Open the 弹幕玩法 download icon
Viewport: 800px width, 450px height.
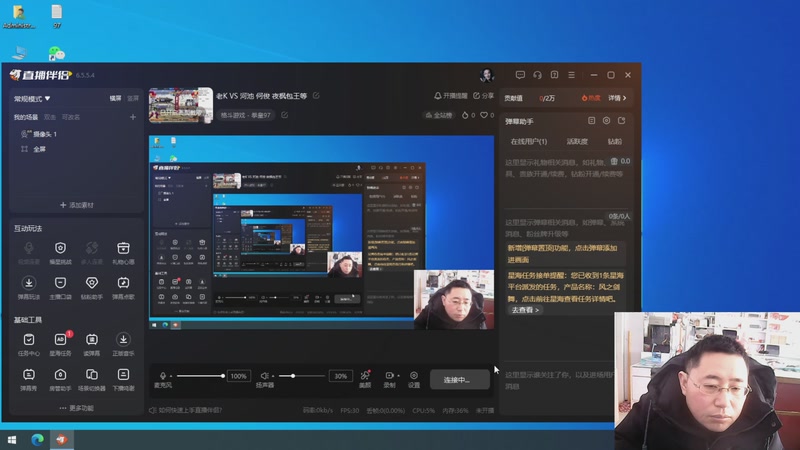coord(29,283)
